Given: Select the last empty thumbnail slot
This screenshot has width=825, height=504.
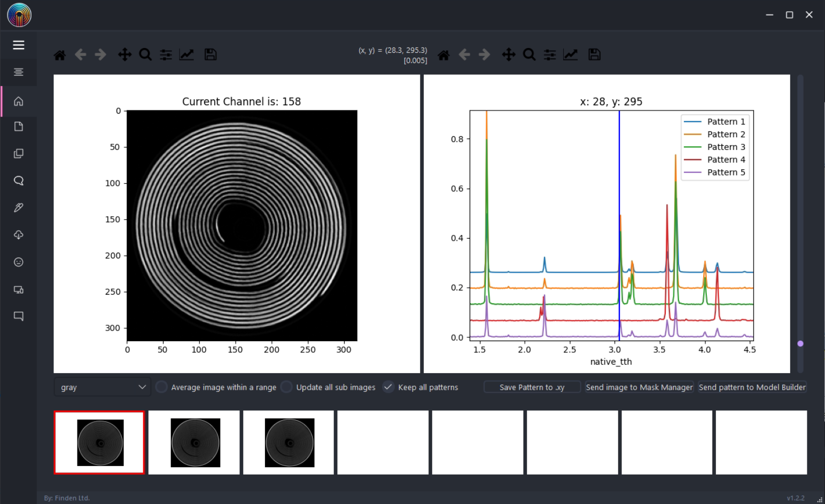Looking at the screenshot, I should pyautogui.click(x=761, y=443).
